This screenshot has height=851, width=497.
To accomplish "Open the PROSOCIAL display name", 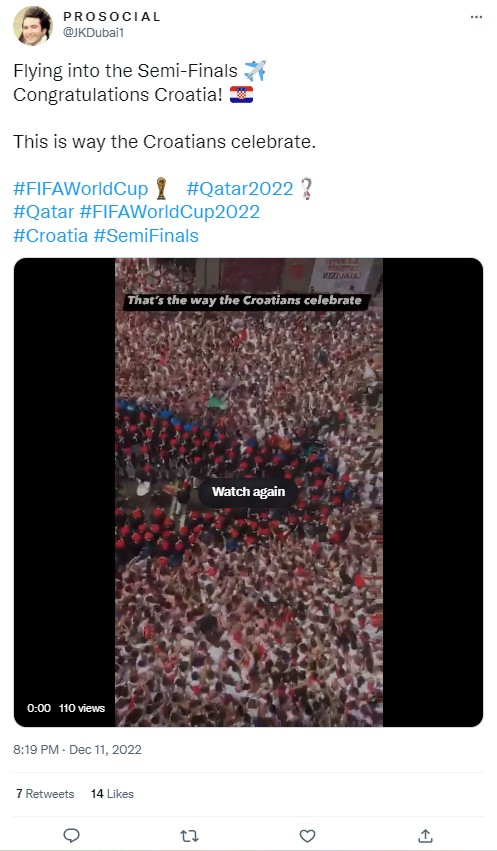I will [x=112, y=17].
